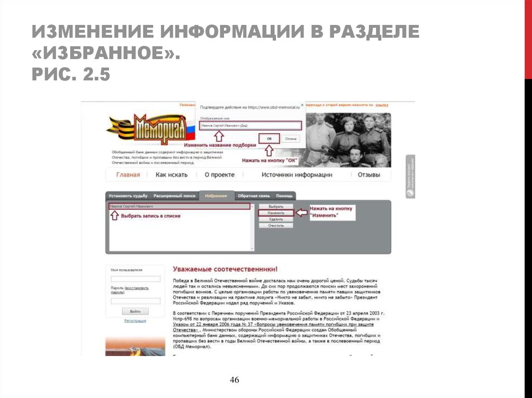Click the Войти login button
The height and width of the screenshot is (398, 532).
point(135,311)
